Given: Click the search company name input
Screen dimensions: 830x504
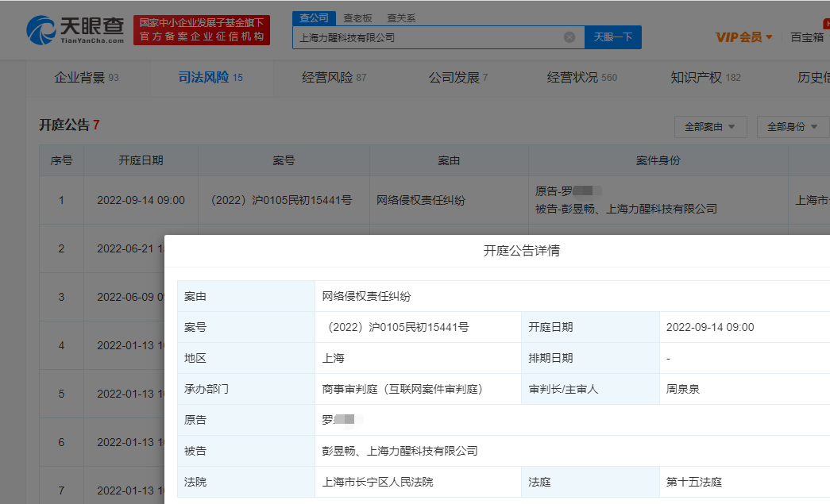Looking at the screenshot, I should (x=429, y=37).
